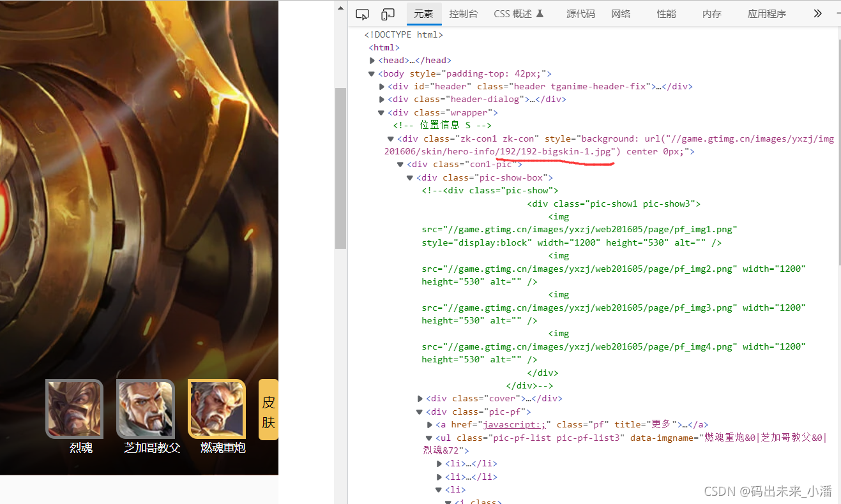Collapse the wrapper div node
This screenshot has width=841, height=504.
pyautogui.click(x=381, y=113)
